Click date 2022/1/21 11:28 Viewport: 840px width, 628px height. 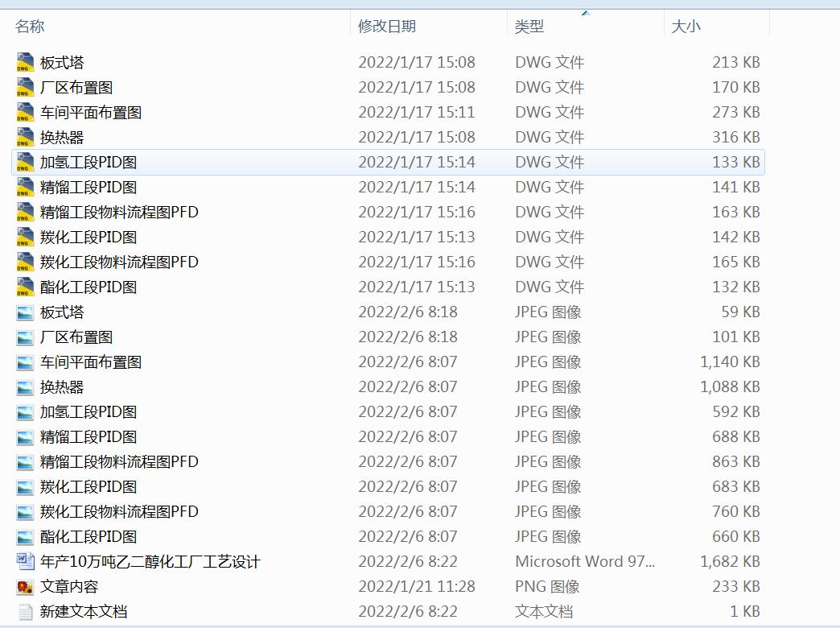[x=416, y=587]
